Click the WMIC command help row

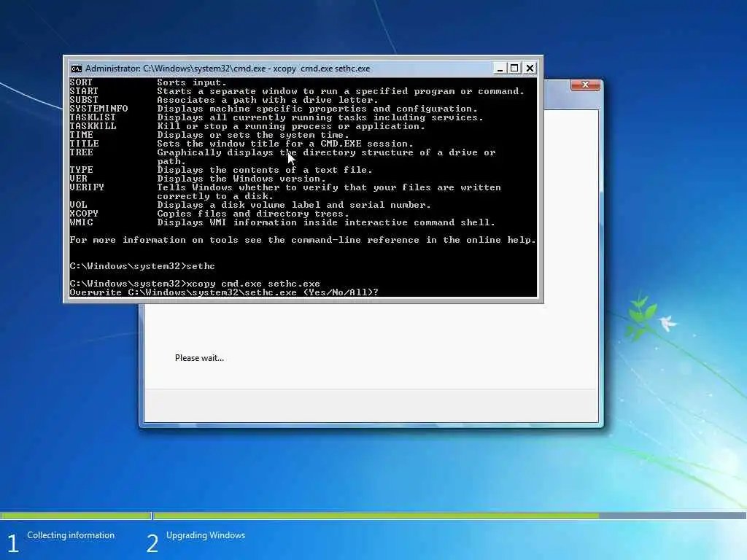(x=282, y=222)
